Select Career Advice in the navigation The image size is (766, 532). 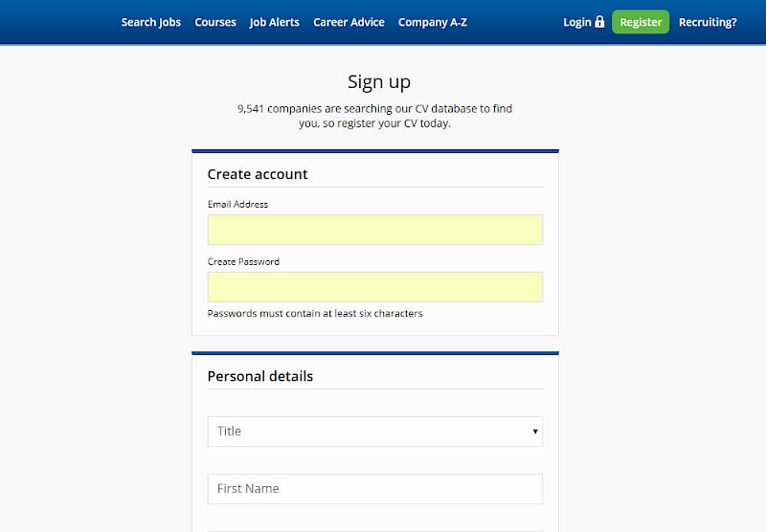[x=349, y=22]
